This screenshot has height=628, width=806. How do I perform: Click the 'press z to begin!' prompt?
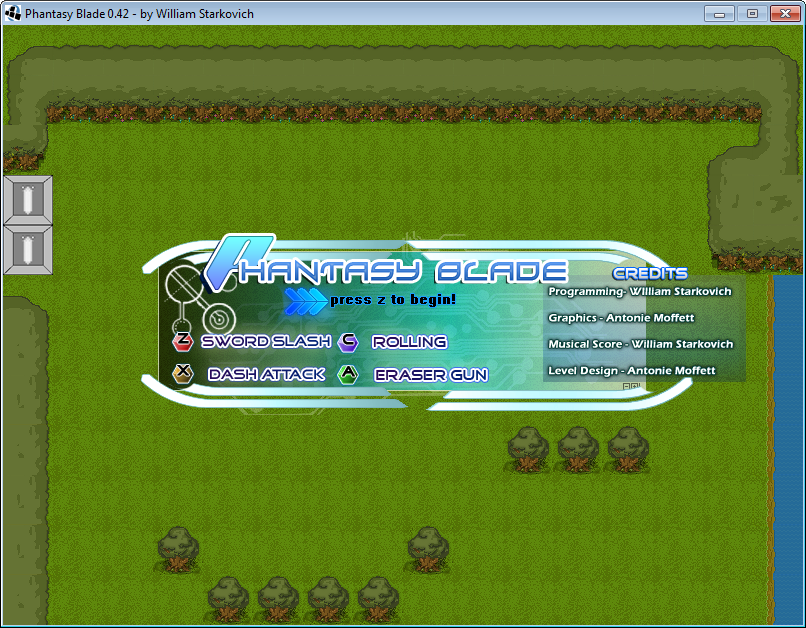393,299
